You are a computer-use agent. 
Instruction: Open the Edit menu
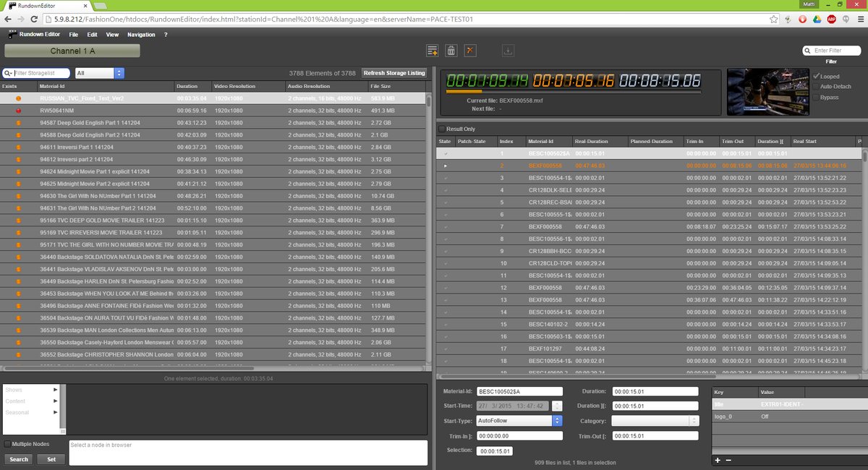(x=92, y=35)
